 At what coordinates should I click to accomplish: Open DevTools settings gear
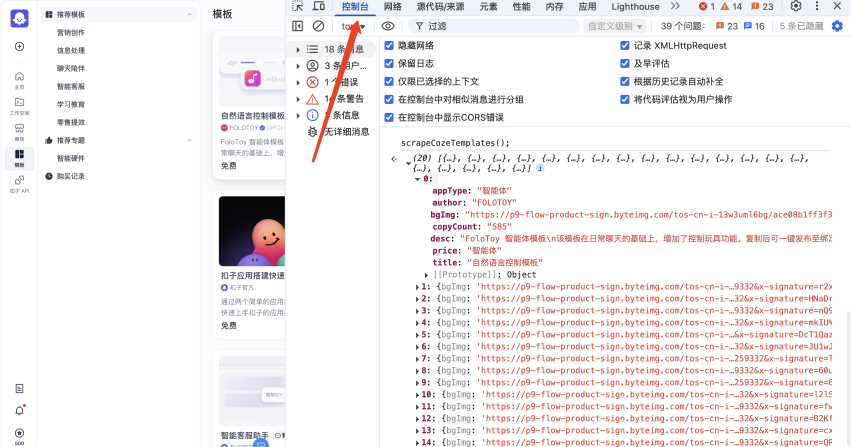(x=796, y=6)
